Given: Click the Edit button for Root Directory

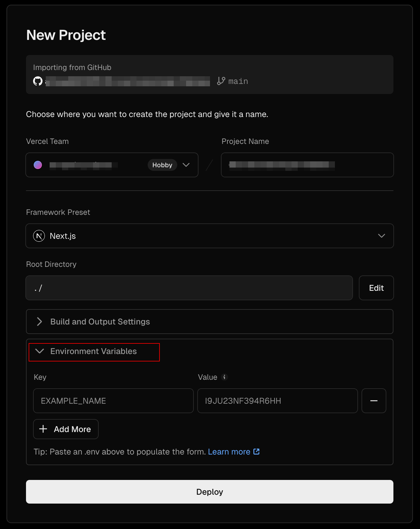Looking at the screenshot, I should tap(376, 288).
